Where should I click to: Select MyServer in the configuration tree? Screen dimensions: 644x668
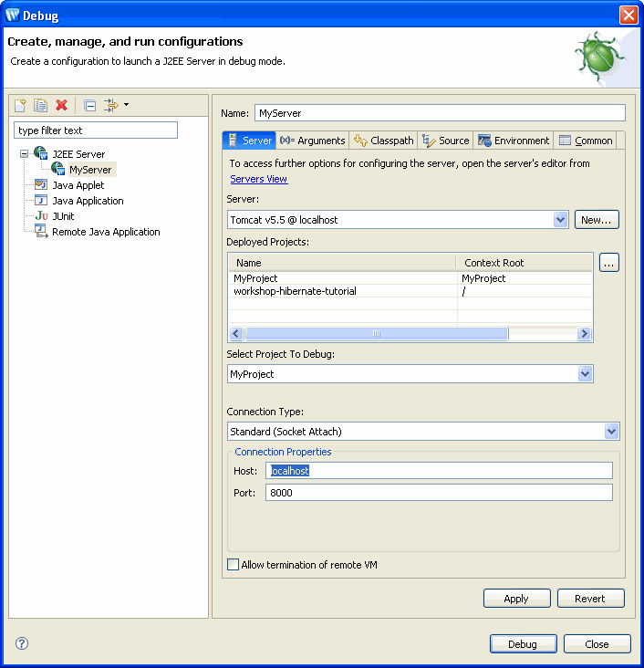pos(90,170)
